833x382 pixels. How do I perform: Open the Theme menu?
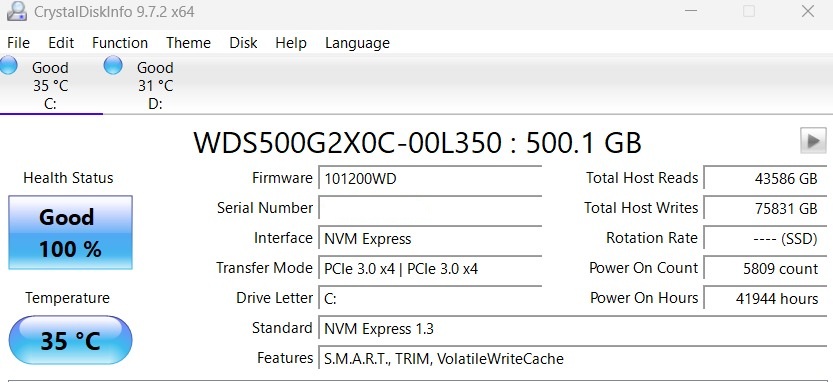(188, 43)
